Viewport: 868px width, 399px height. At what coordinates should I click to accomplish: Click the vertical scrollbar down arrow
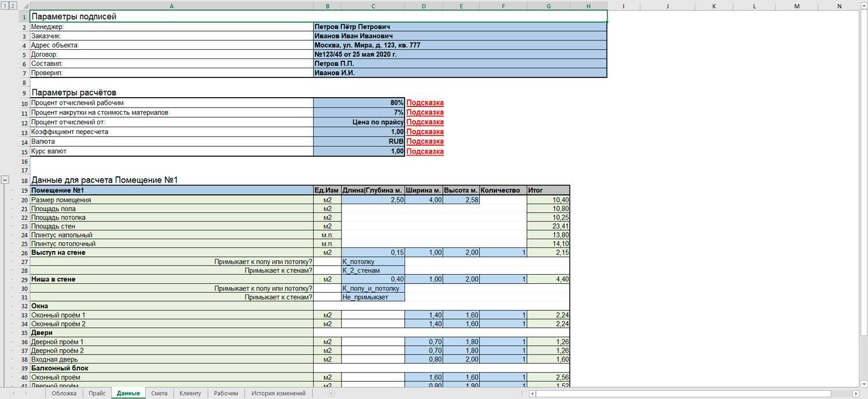pyautogui.click(x=863, y=384)
